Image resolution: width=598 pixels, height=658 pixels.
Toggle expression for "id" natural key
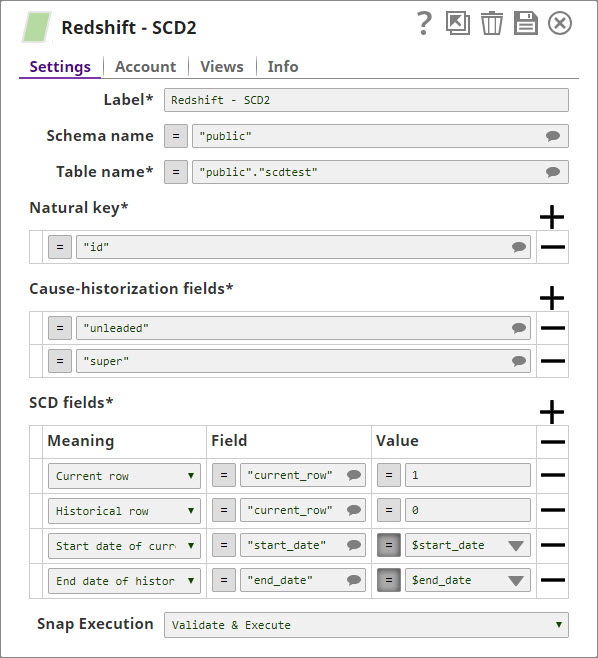60,247
